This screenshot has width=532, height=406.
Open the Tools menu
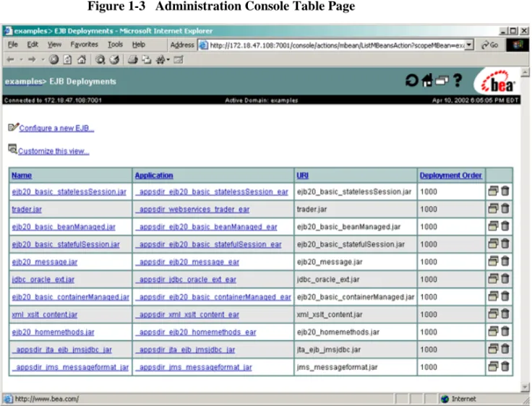click(x=116, y=45)
